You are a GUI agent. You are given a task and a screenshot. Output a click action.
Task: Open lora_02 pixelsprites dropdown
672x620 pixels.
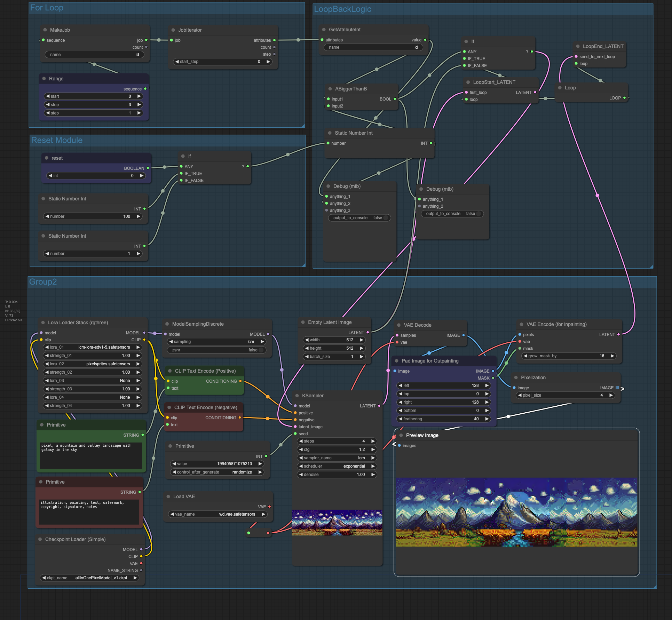(93, 364)
